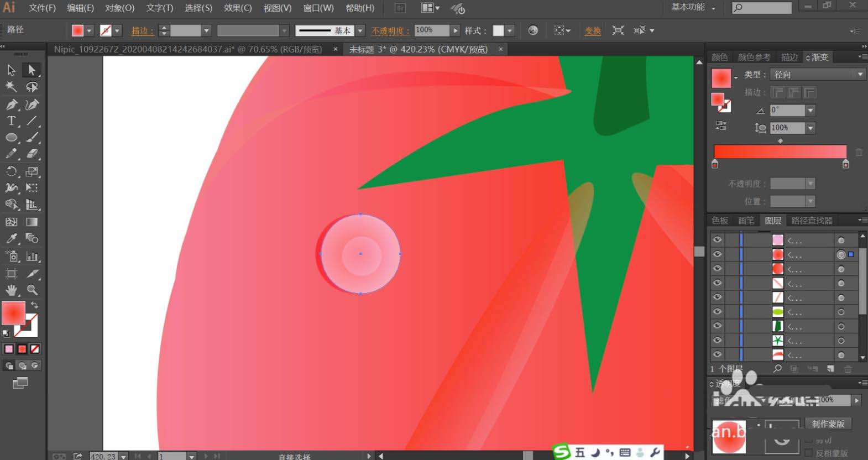The height and width of the screenshot is (460, 868).
Task: Open the fill color dropdown in control bar
Action: pos(89,31)
